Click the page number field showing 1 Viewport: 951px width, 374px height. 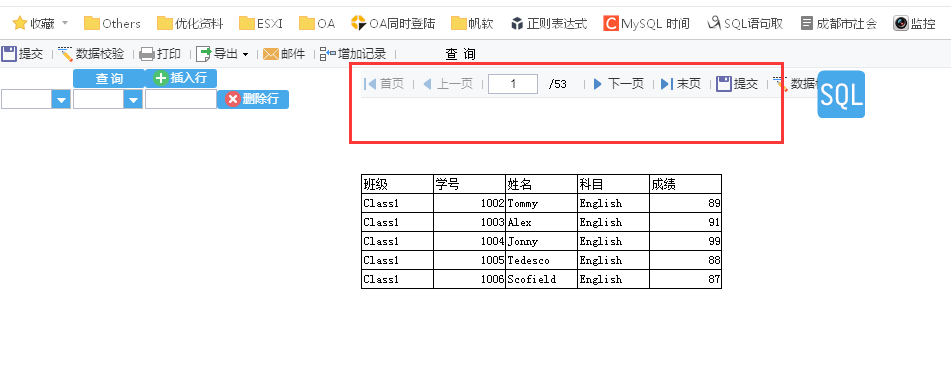pos(513,84)
